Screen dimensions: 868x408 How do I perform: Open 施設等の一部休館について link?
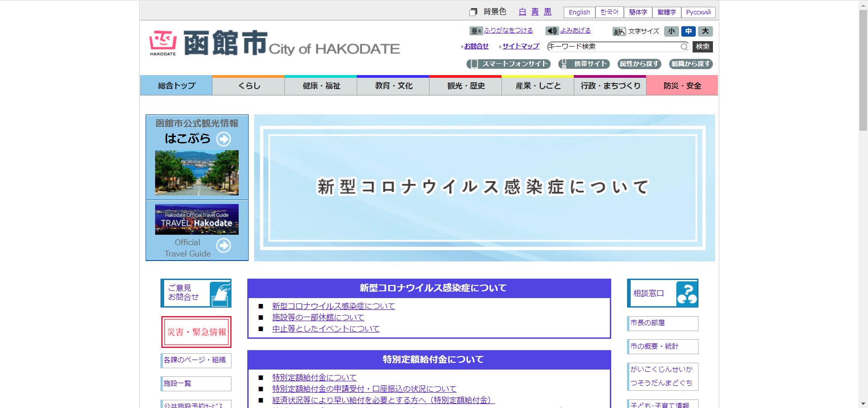(318, 318)
